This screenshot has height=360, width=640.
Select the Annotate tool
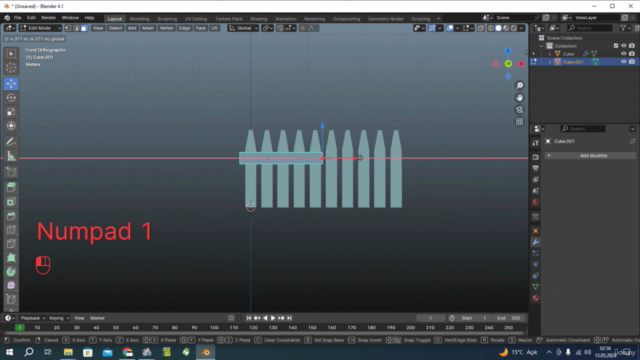11,142
